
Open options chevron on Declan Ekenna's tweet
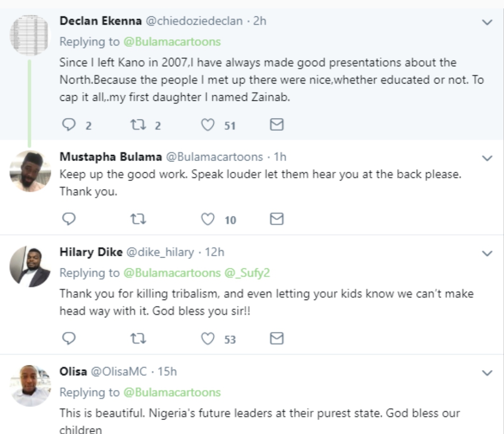[x=487, y=22]
